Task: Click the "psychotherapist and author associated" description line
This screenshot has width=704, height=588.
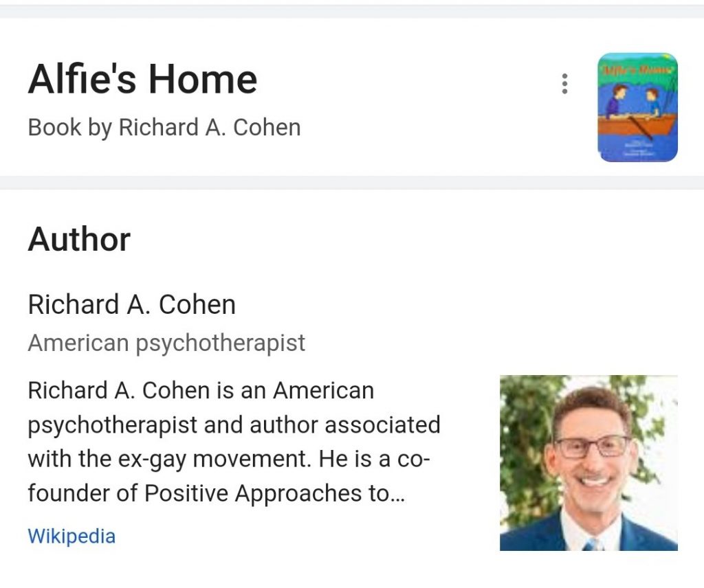Action: [x=234, y=425]
